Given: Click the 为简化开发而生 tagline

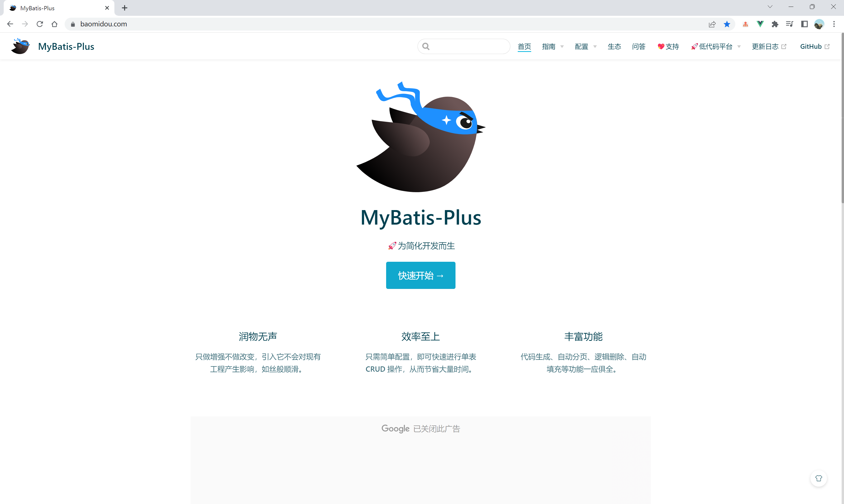Looking at the screenshot, I should 421,246.
